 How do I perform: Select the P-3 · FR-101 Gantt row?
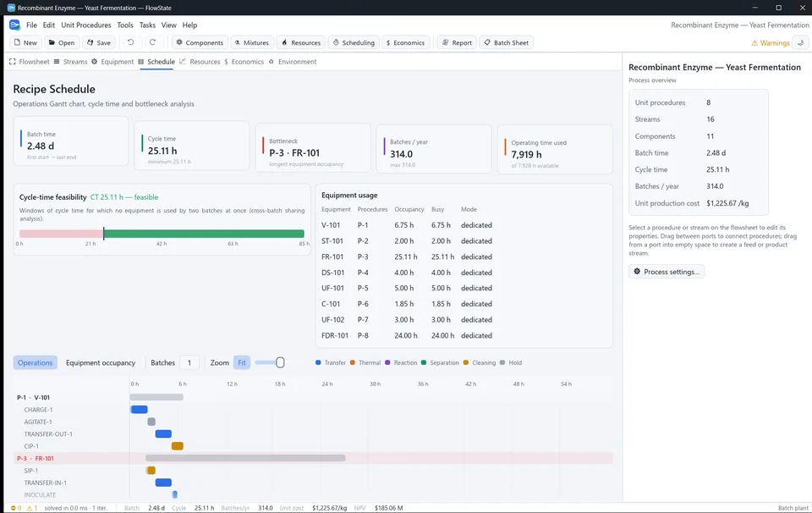pos(313,458)
